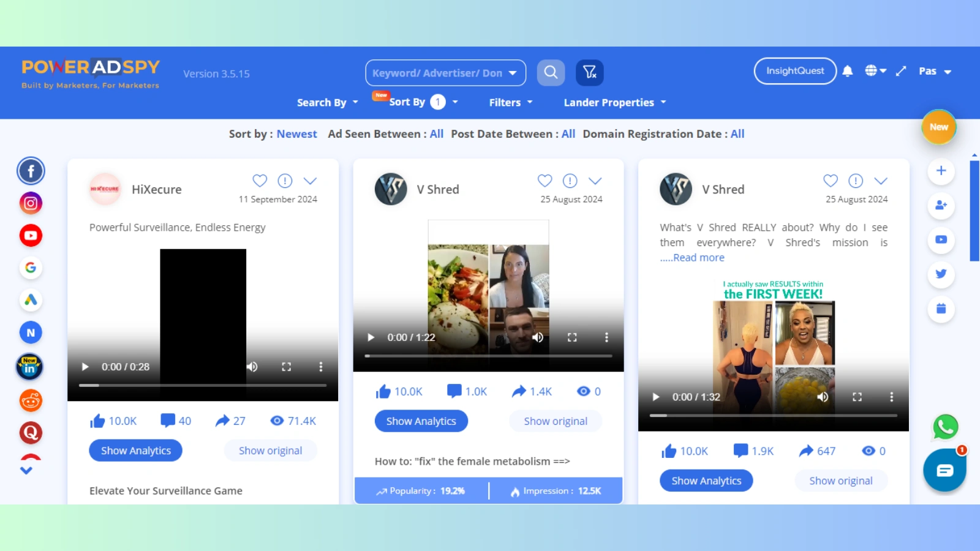Viewport: 980px width, 551px height.
Task: Play the HiXecure 0:28 video
Action: [x=85, y=367]
